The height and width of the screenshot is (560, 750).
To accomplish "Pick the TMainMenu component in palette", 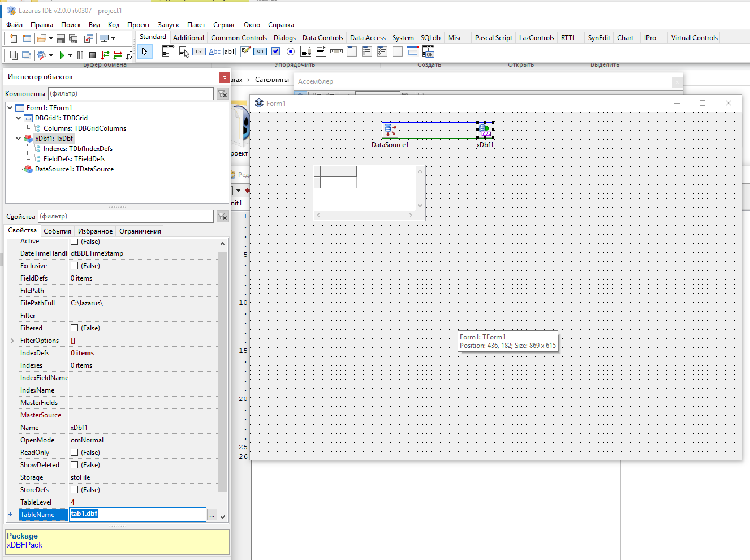I will pos(167,51).
